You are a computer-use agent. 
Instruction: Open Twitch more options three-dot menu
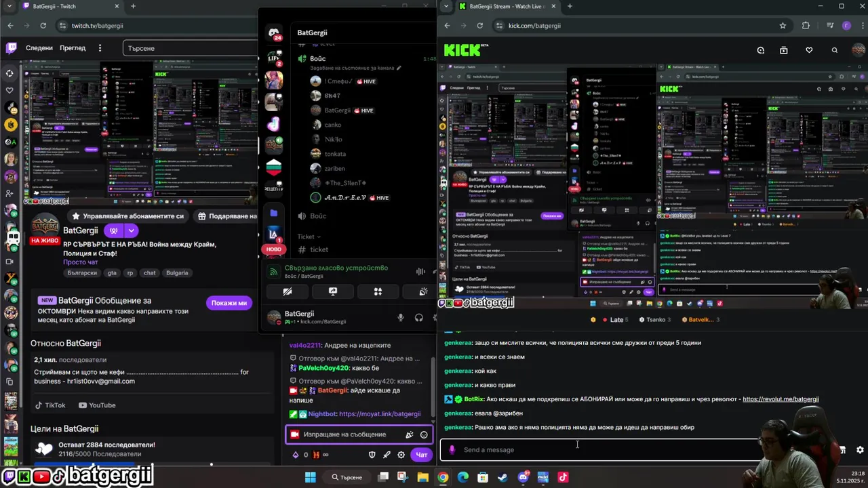tap(100, 48)
